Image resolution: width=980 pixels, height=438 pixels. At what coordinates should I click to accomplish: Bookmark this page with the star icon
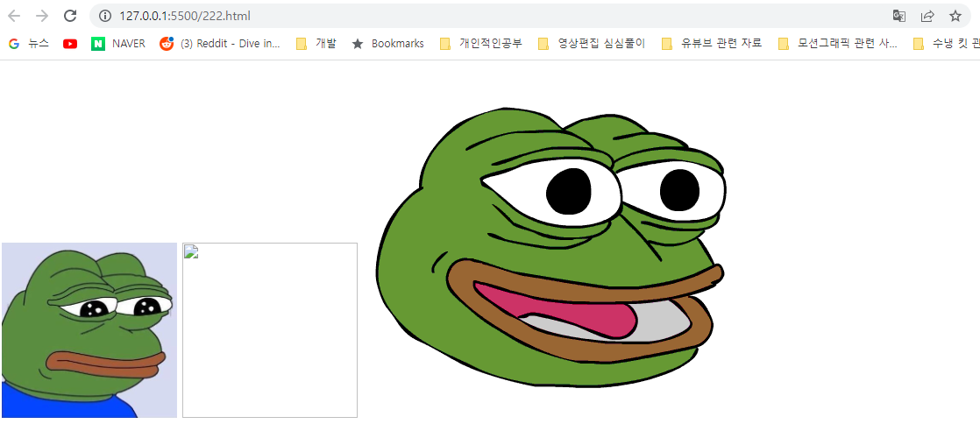tap(955, 16)
